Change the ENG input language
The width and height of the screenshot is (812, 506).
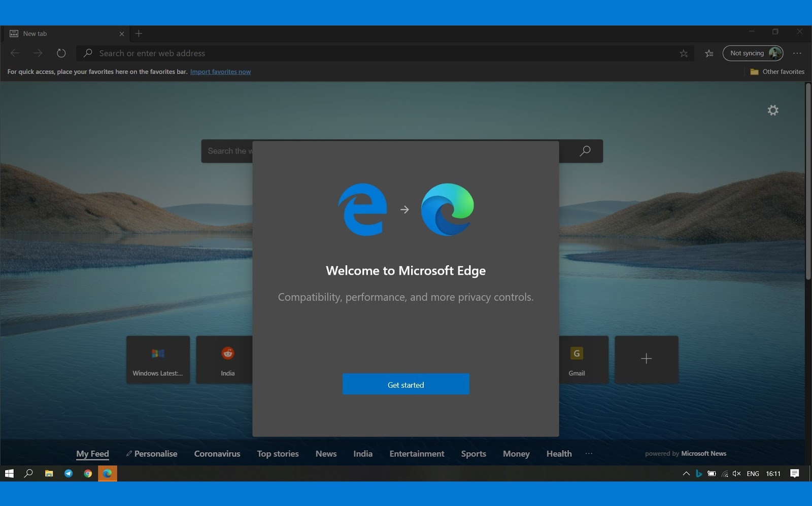[753, 474]
